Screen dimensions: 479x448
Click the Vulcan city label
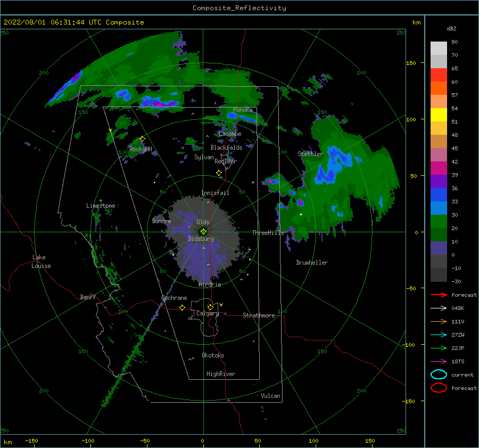click(x=270, y=396)
